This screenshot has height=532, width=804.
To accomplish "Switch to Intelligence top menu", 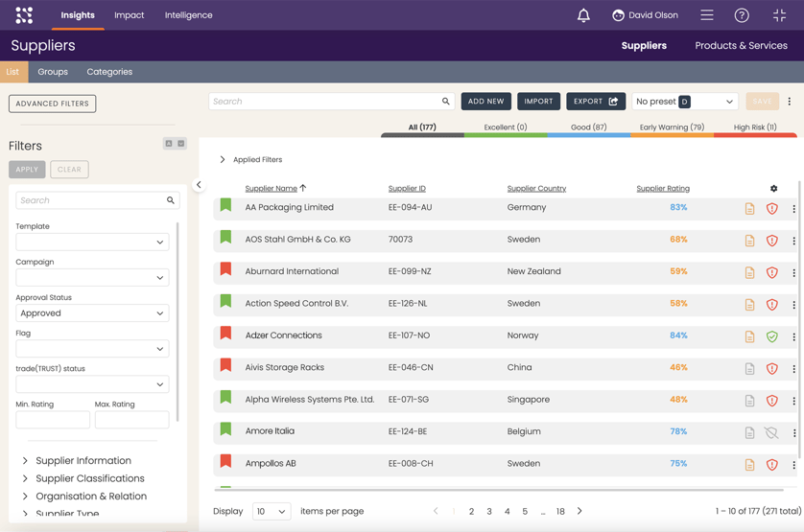I will tap(189, 15).
